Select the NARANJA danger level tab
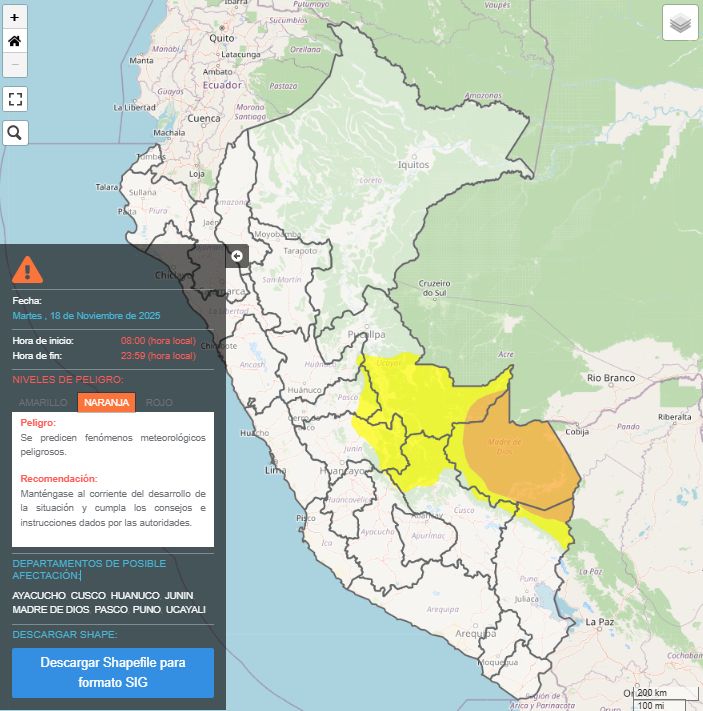 pos(106,402)
